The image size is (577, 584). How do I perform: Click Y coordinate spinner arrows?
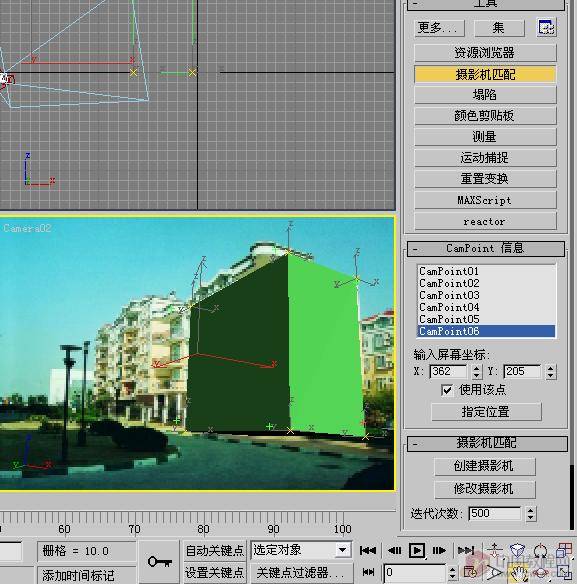point(551,372)
